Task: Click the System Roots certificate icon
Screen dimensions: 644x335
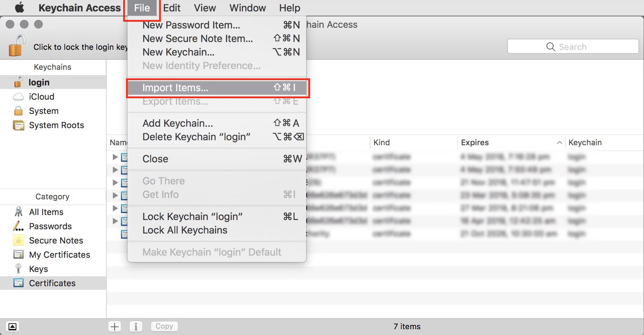Action: click(x=18, y=125)
